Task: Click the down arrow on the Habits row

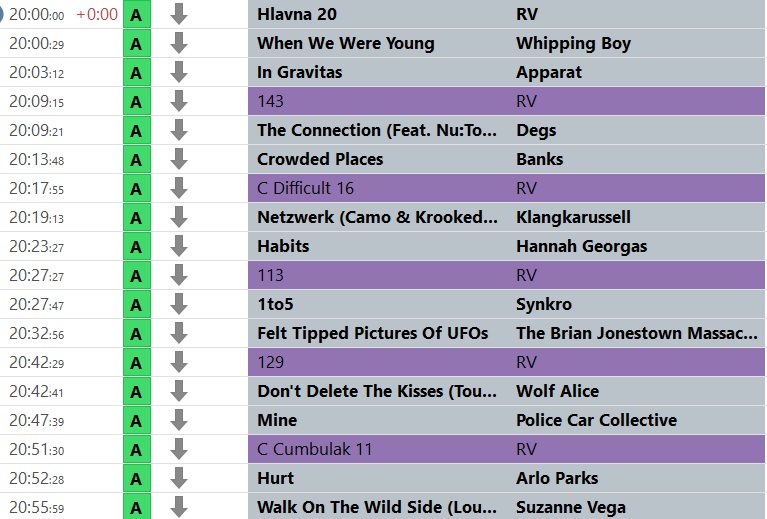Action: (179, 247)
